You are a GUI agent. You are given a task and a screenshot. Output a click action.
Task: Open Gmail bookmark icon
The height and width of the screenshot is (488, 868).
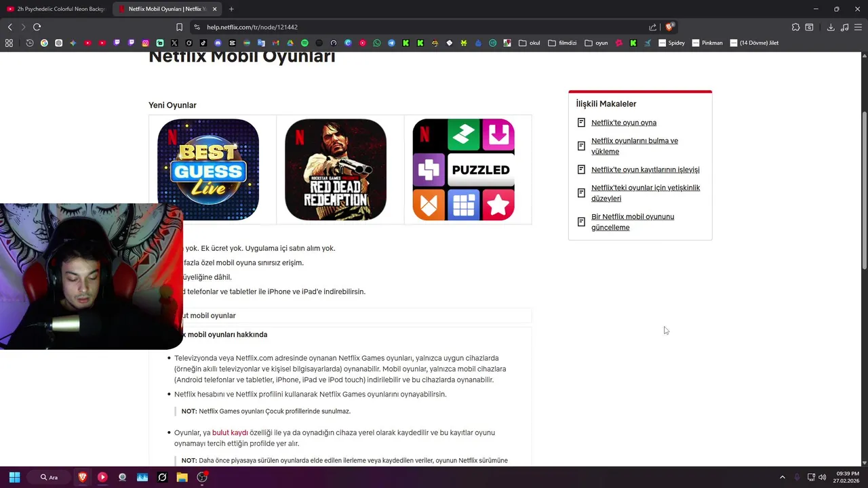275,43
